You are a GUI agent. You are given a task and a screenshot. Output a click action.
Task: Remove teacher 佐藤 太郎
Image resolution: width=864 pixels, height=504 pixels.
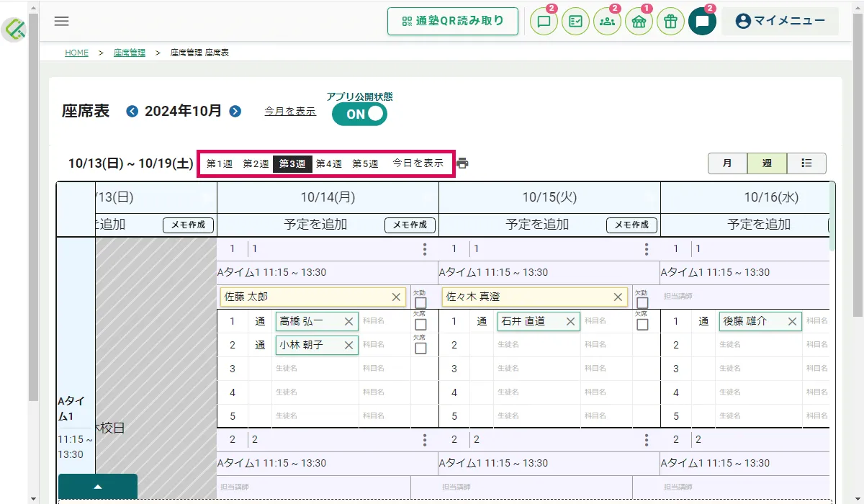(x=396, y=297)
